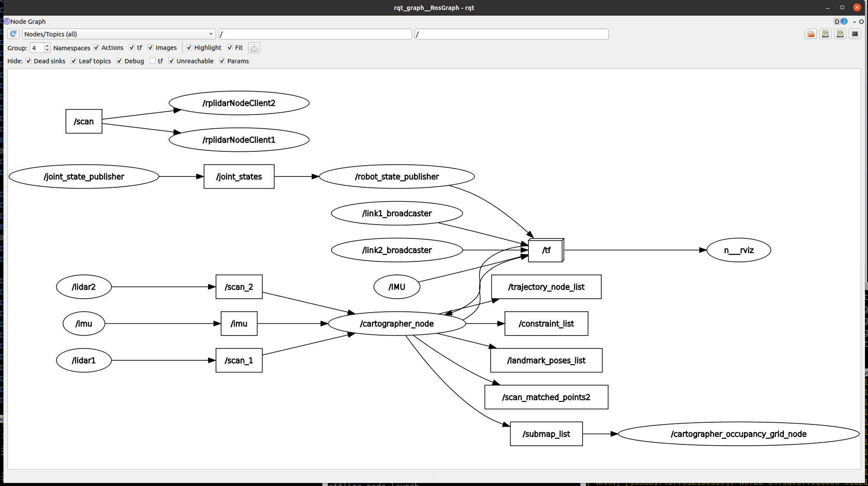Click the /scan_1 topic box
Image resolution: width=868 pixels, height=486 pixels.
coord(239,360)
